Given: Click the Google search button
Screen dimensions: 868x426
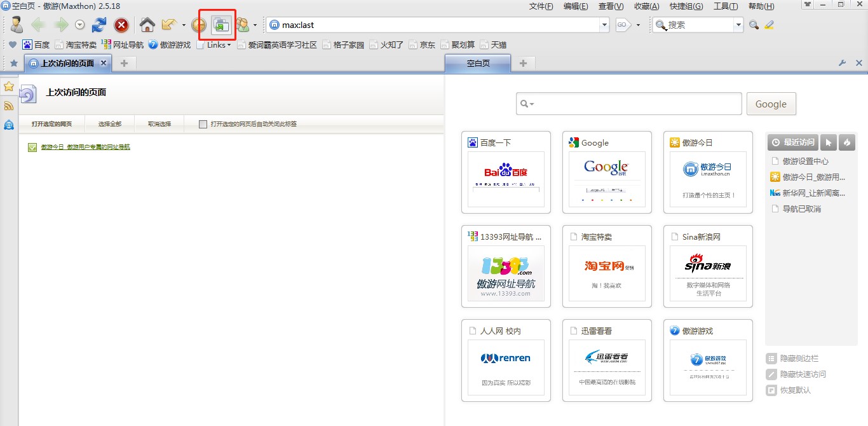Looking at the screenshot, I should (771, 104).
